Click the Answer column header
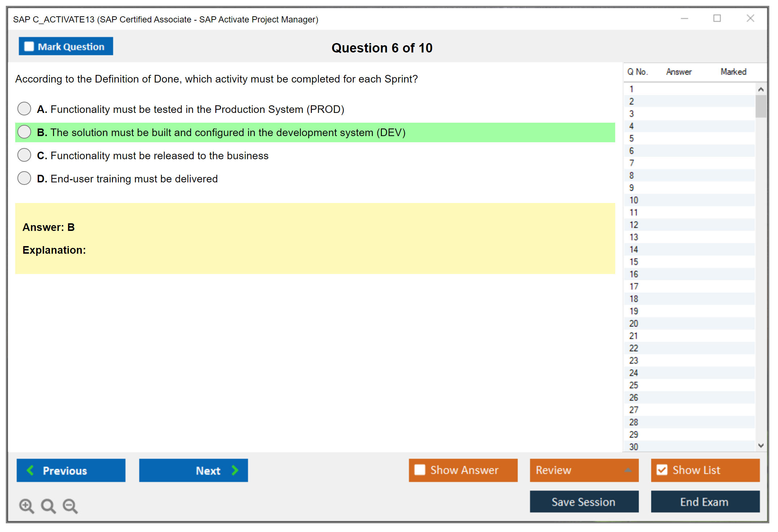 (678, 72)
